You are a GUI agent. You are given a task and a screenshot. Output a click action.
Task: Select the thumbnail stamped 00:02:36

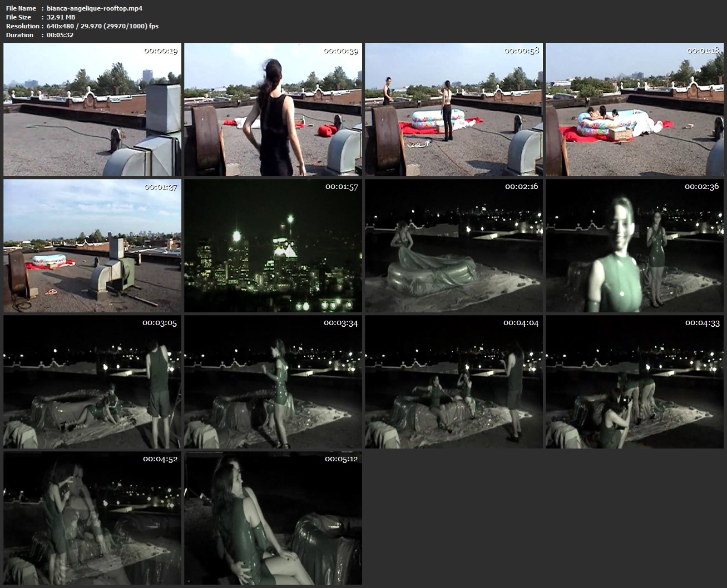pos(635,246)
